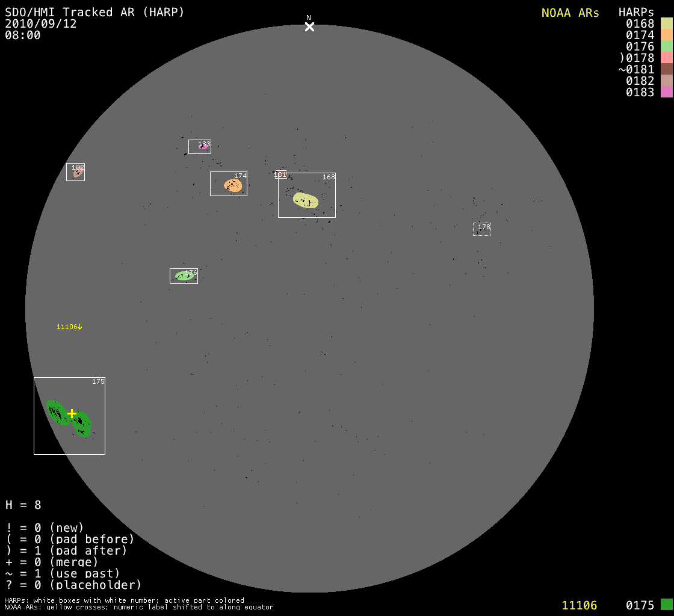Click the yellow cross in HARP 175
The image size is (674, 616).
pyautogui.click(x=72, y=413)
